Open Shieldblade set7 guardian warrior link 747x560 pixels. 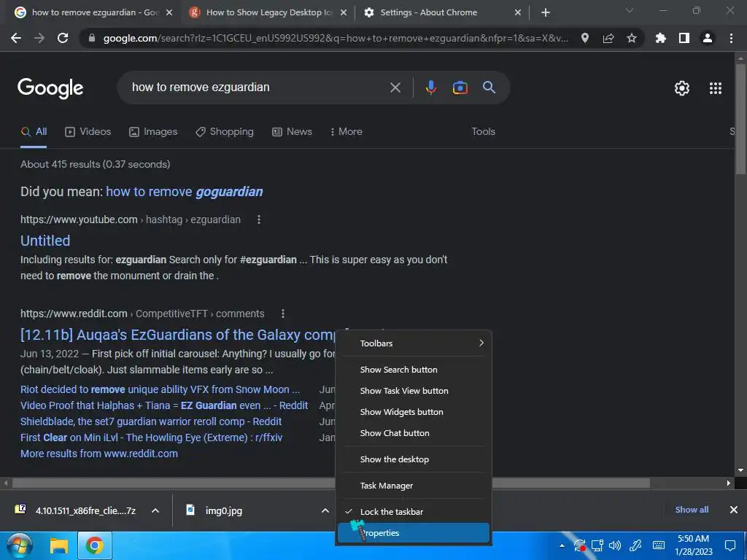151,421
